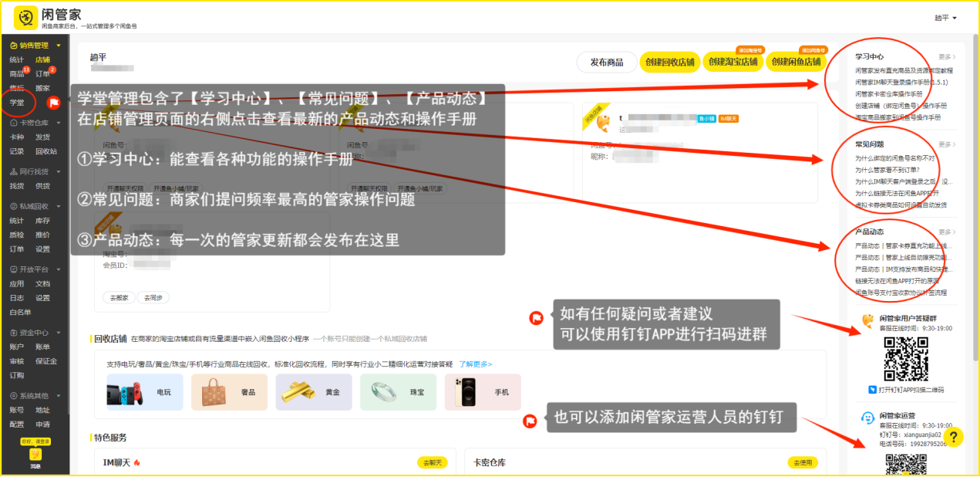The image size is (980, 477).
Task: Expand 更多 in 学习中心 panel
Action: click(947, 57)
